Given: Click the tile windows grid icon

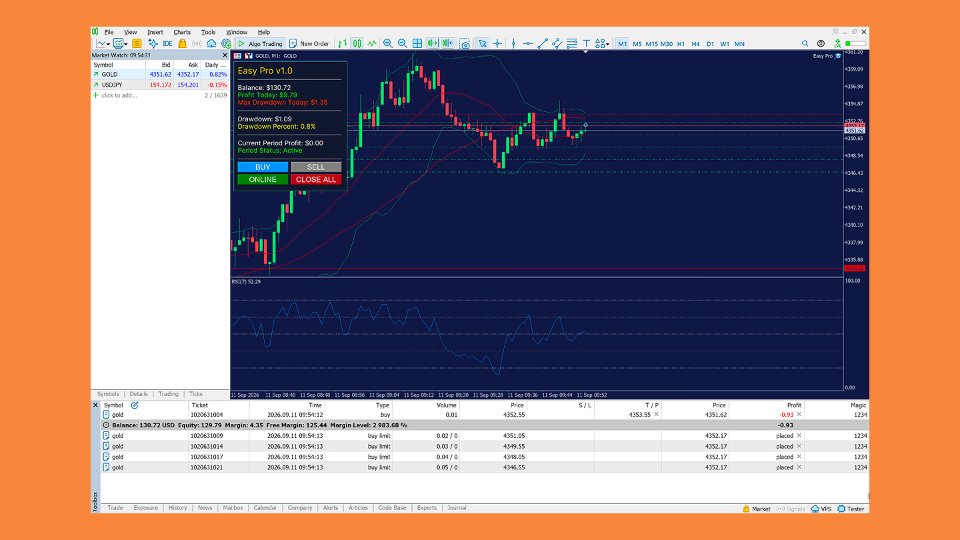Looking at the screenshot, I should coord(417,43).
